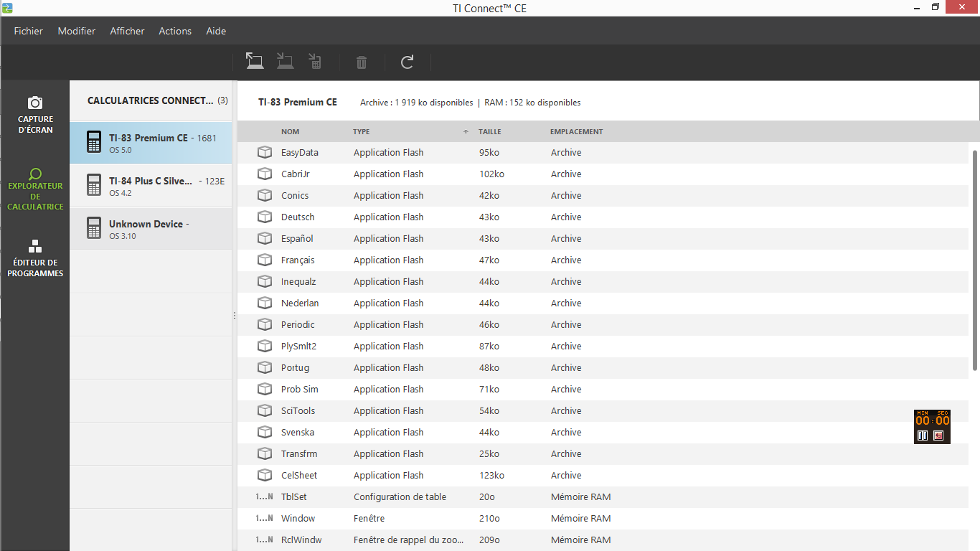Select the Portug row name
This screenshot has width=980, height=551.
[x=296, y=367]
